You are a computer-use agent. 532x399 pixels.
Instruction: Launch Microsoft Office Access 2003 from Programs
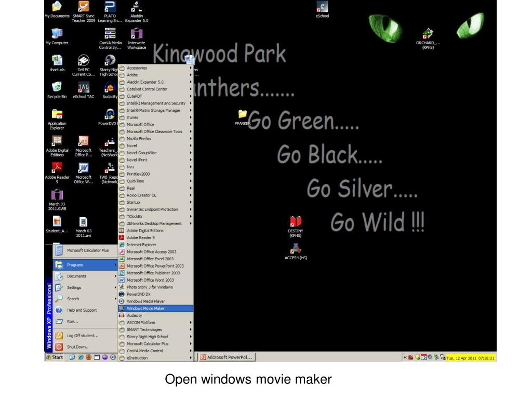pyautogui.click(x=156, y=252)
